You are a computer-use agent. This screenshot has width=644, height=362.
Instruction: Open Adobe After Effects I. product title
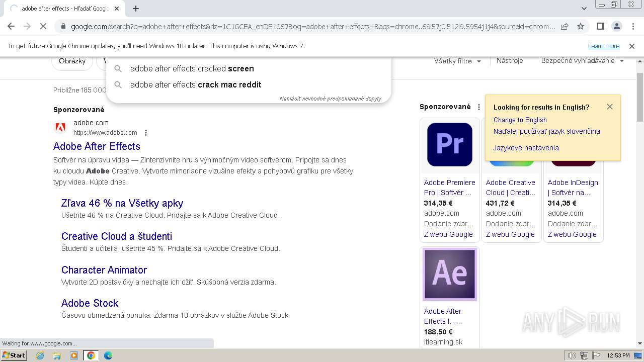[443, 316]
